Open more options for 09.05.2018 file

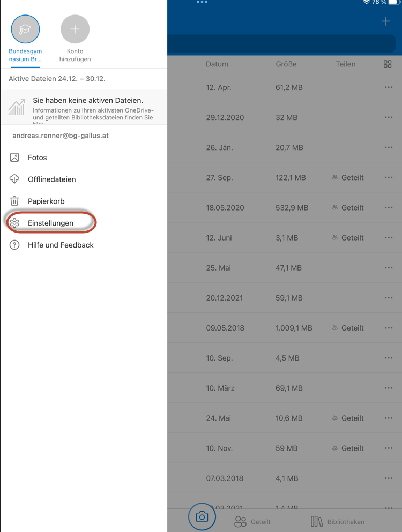pos(389,328)
